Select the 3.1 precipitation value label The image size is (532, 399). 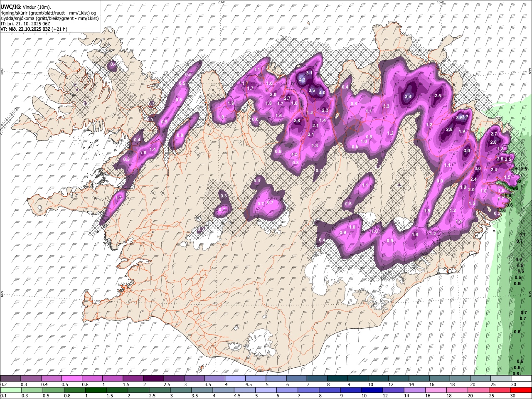[x=309, y=73]
